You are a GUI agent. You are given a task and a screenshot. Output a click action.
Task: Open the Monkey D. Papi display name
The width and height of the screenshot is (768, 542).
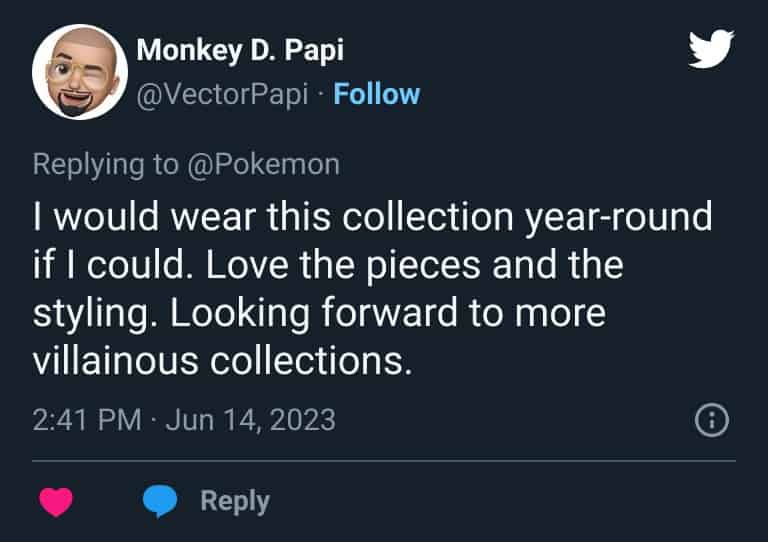240,50
